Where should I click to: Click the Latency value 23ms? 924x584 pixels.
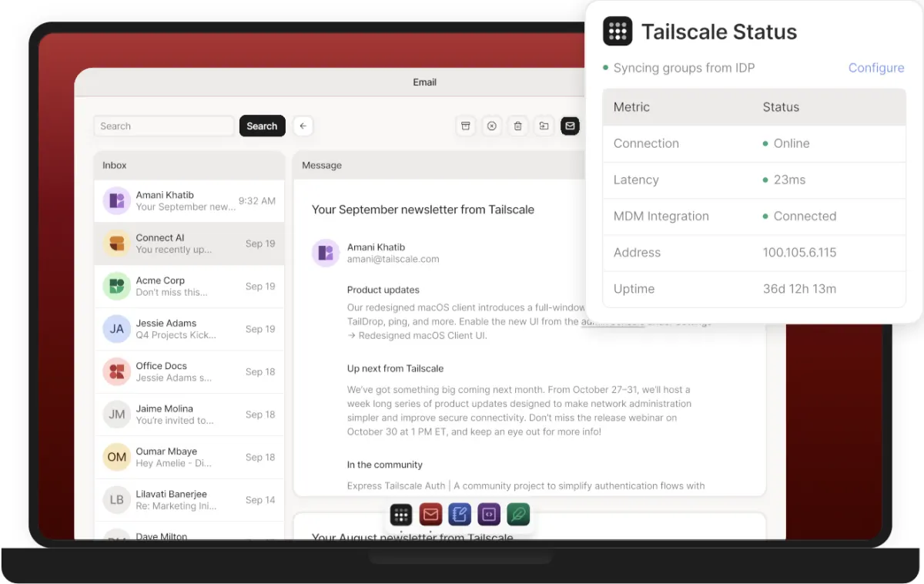coord(784,180)
